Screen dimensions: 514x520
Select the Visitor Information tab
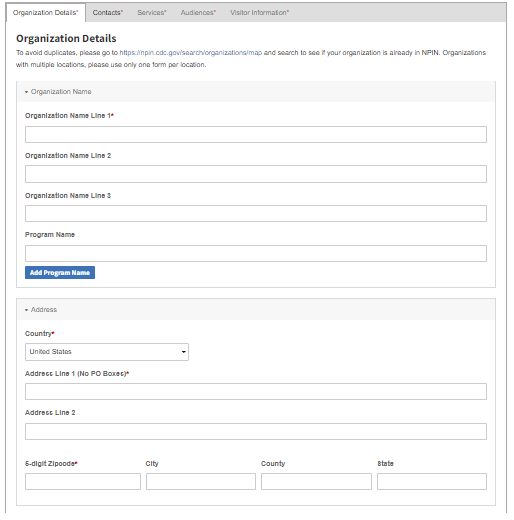point(259,13)
